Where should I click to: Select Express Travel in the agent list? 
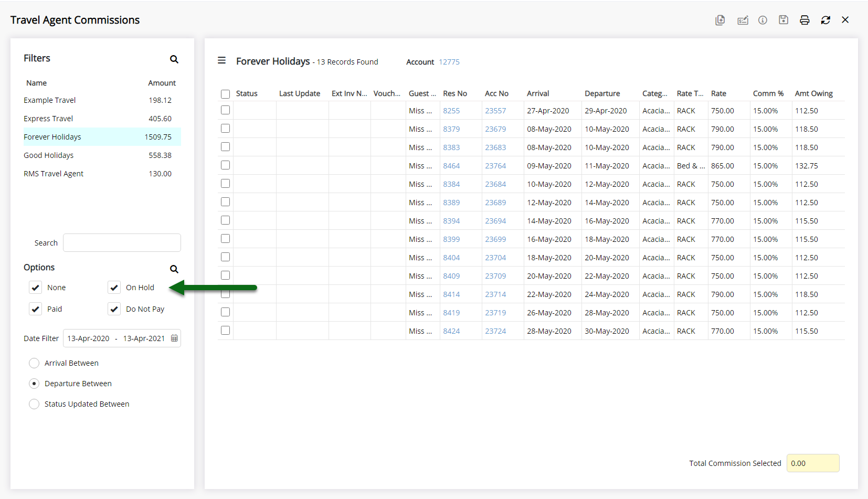click(102, 119)
